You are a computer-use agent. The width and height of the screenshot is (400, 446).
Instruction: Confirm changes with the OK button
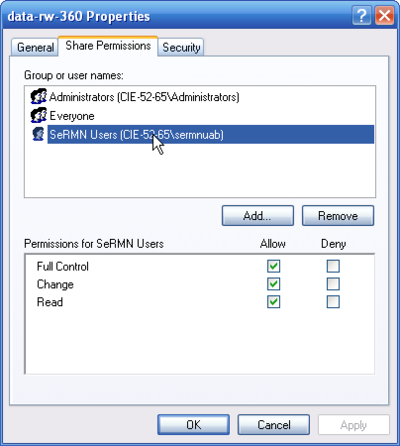point(193,425)
